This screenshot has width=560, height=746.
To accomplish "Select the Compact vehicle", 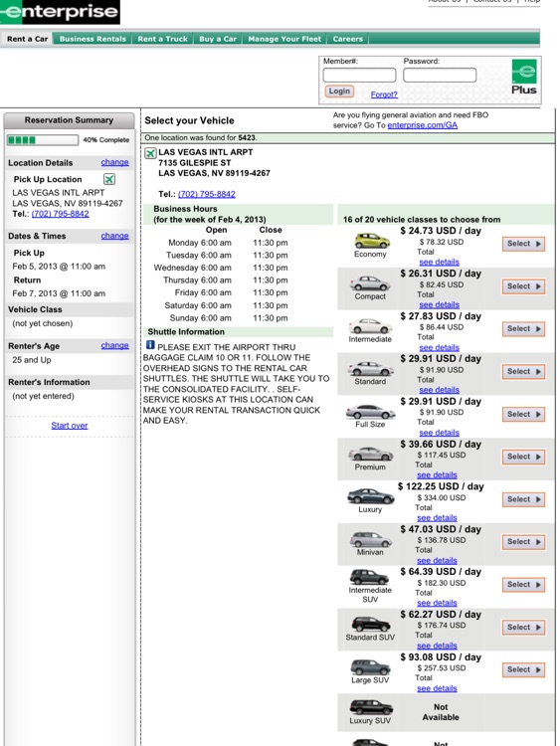I will click(x=523, y=286).
